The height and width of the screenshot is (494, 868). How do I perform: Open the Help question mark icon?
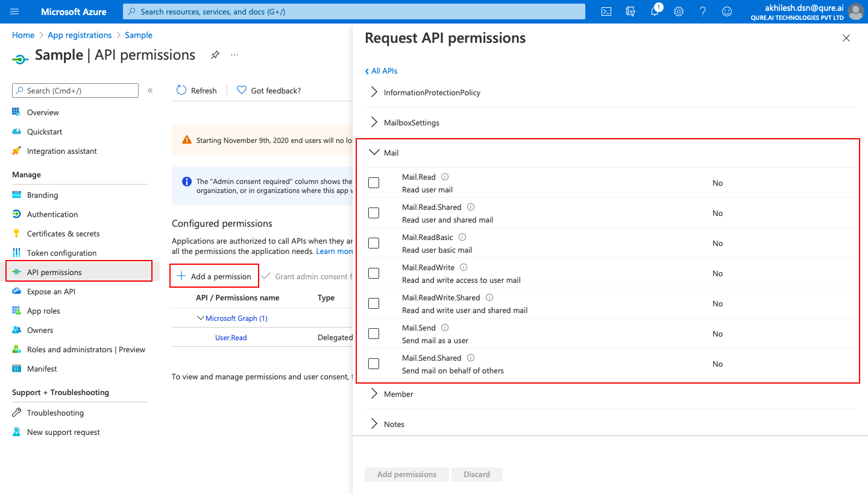click(x=703, y=11)
